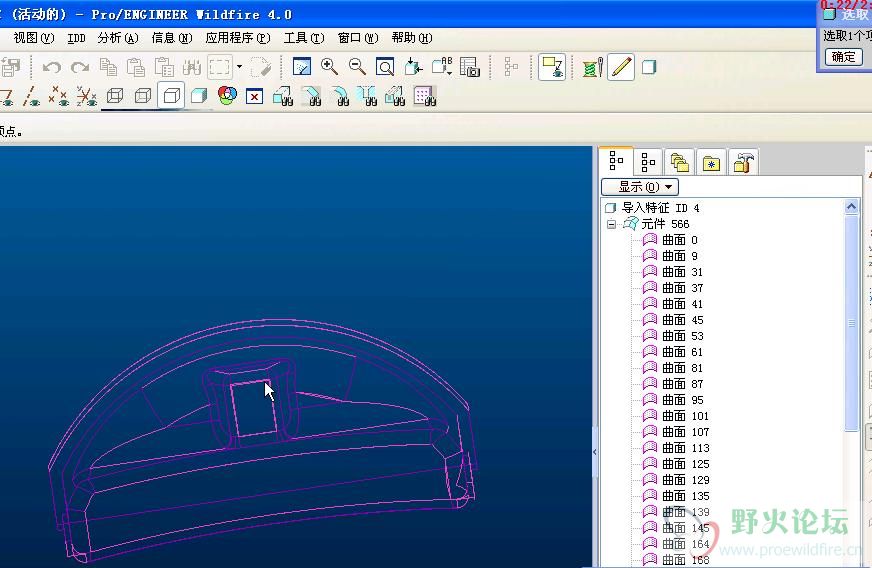This screenshot has width=872, height=568.
Task: Toggle datum axes display
Action: tap(31, 97)
